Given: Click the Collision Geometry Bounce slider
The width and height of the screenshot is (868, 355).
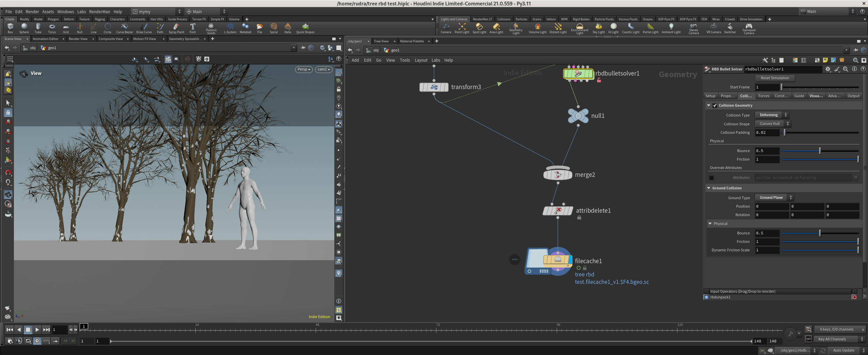Looking at the screenshot, I should [820, 151].
